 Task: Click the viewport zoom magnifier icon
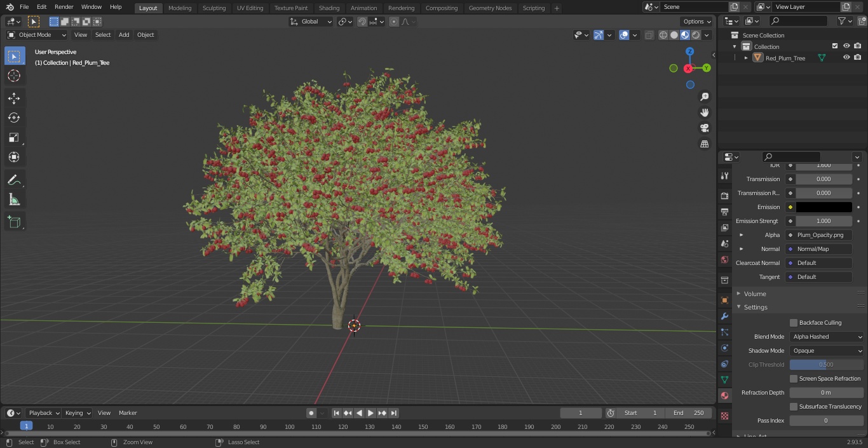click(x=704, y=97)
